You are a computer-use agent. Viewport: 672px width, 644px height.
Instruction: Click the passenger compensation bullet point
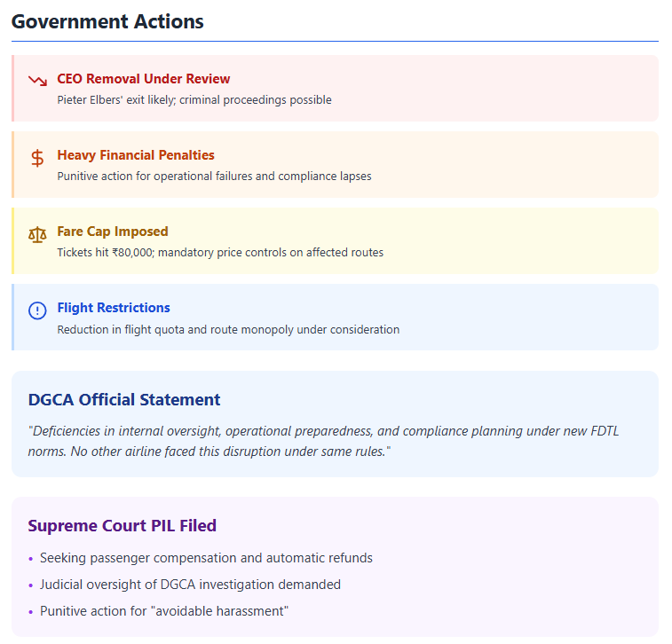pyautogui.click(x=206, y=558)
